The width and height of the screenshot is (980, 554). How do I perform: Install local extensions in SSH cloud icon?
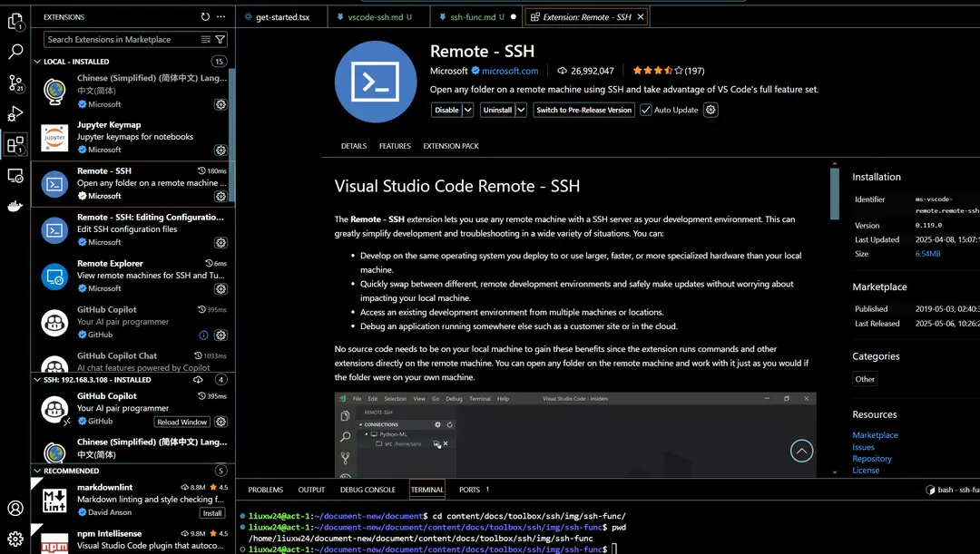pyautogui.click(x=198, y=379)
